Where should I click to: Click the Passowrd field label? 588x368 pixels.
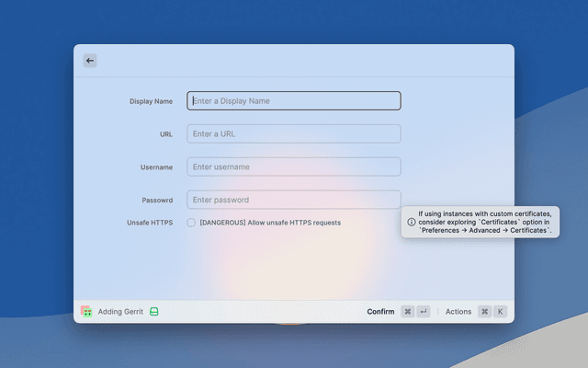pyautogui.click(x=157, y=201)
